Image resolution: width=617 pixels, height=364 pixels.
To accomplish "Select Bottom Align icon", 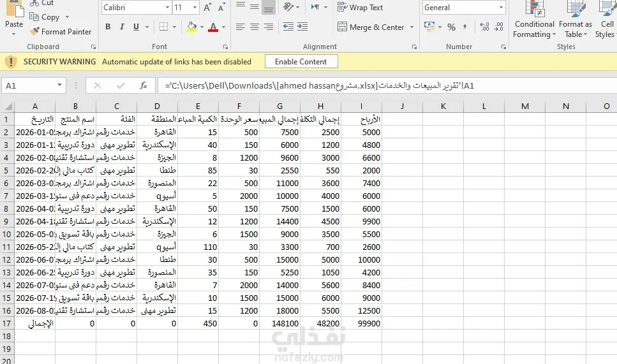I will pos(269,8).
